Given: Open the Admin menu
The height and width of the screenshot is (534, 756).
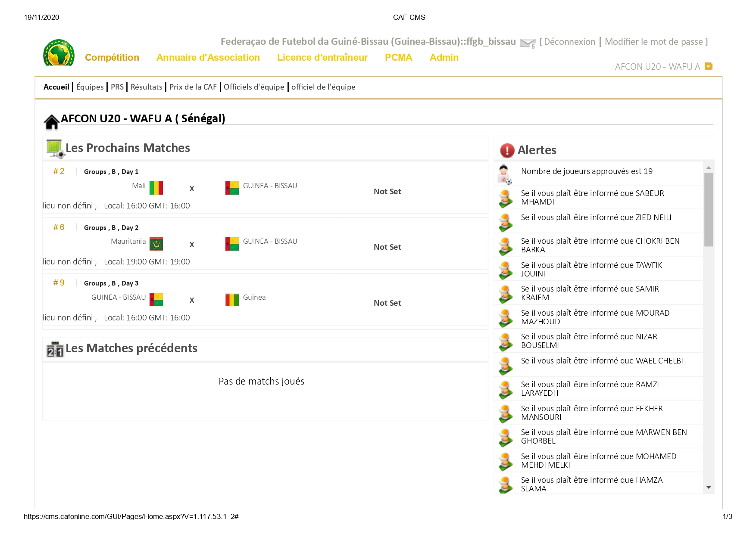Looking at the screenshot, I should pyautogui.click(x=444, y=58).
